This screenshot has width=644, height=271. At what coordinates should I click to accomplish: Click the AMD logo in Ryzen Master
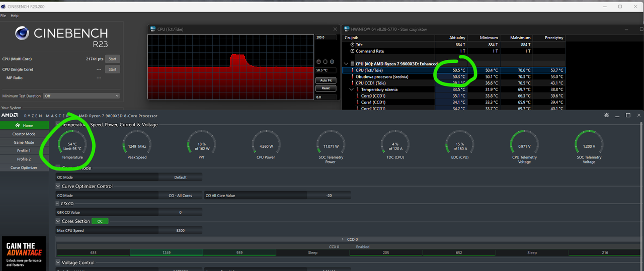tap(9, 115)
